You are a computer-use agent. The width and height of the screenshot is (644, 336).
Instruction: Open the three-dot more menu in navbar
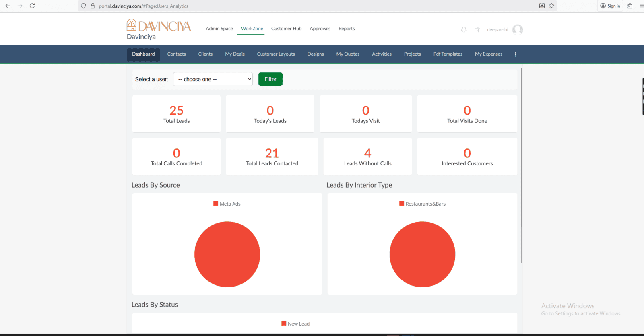pos(515,54)
